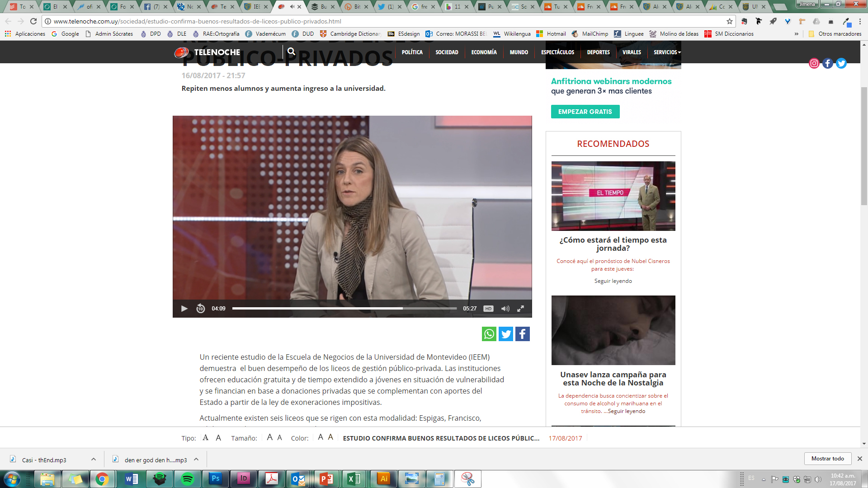Image resolution: width=868 pixels, height=488 pixels.
Task: Seek within the video progress bar
Action: (x=344, y=309)
